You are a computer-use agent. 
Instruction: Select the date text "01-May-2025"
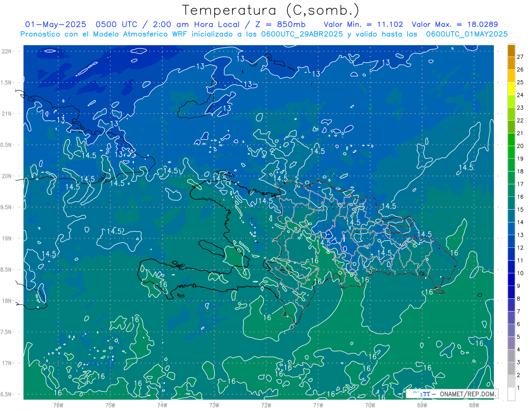click(x=55, y=24)
